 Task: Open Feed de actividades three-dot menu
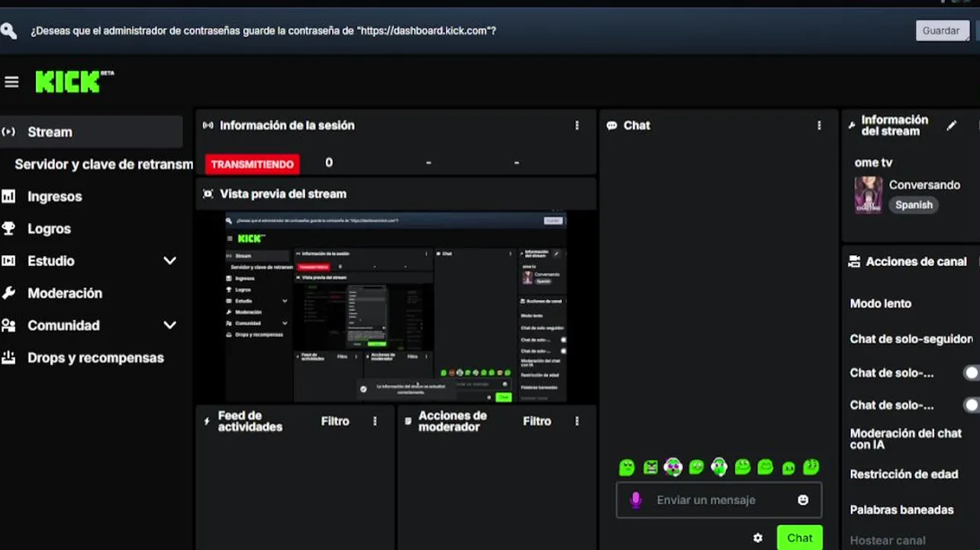click(375, 421)
